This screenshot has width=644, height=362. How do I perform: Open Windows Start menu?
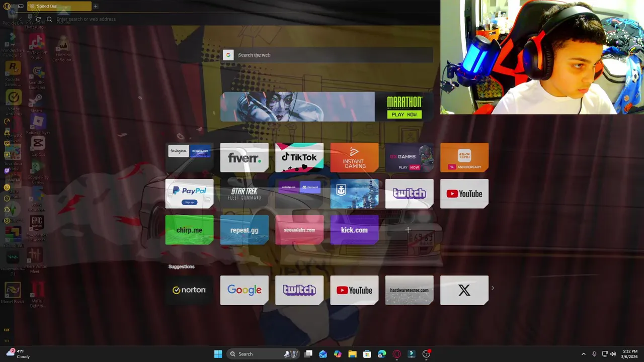click(x=218, y=354)
